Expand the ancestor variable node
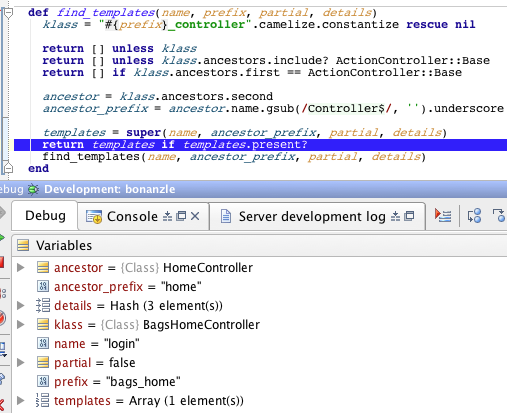 point(21,267)
